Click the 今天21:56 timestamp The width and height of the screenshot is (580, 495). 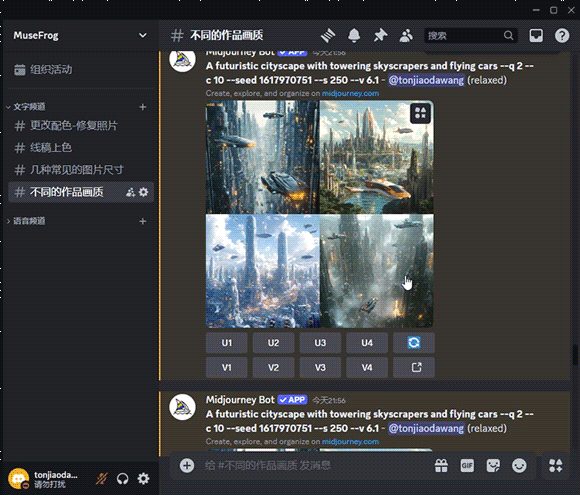pyautogui.click(x=329, y=400)
